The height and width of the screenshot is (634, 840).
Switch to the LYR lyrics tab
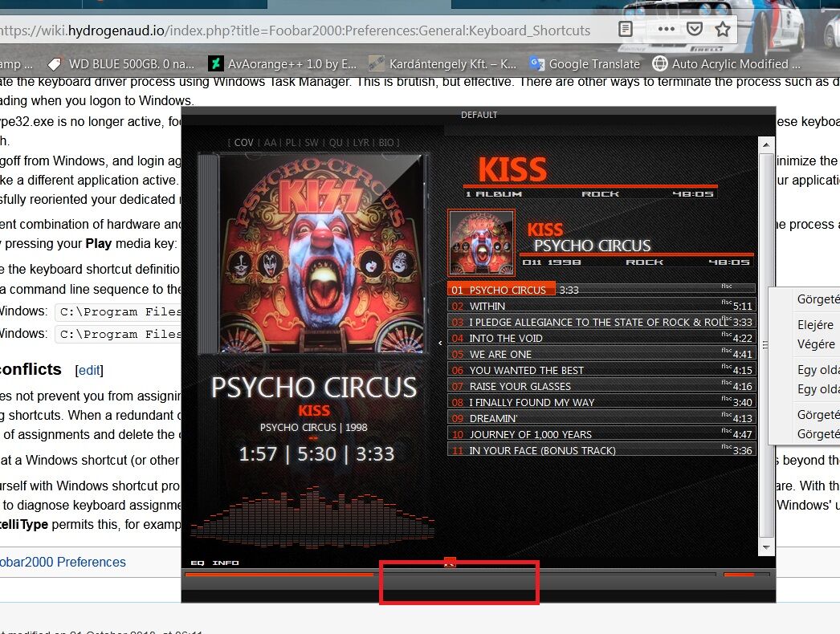[x=361, y=142]
